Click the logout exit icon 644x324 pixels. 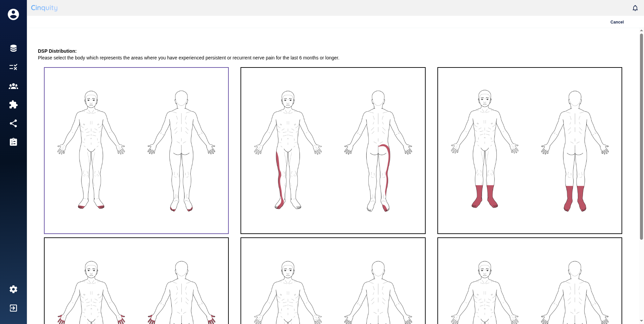(13, 308)
